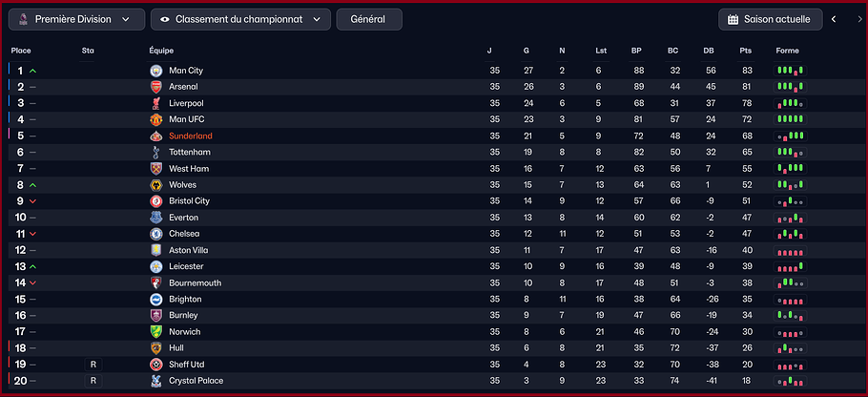Click the Crystal Palace club crest
Screen dimensions: 868x397
[155, 381]
